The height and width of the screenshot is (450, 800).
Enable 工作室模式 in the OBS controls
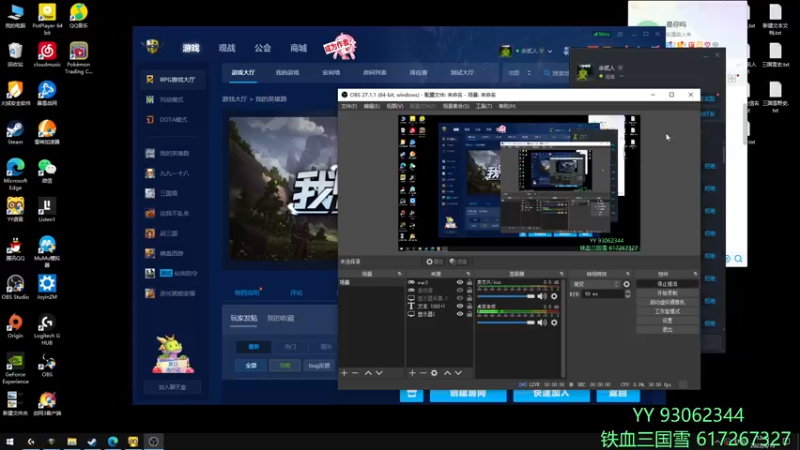(x=667, y=311)
